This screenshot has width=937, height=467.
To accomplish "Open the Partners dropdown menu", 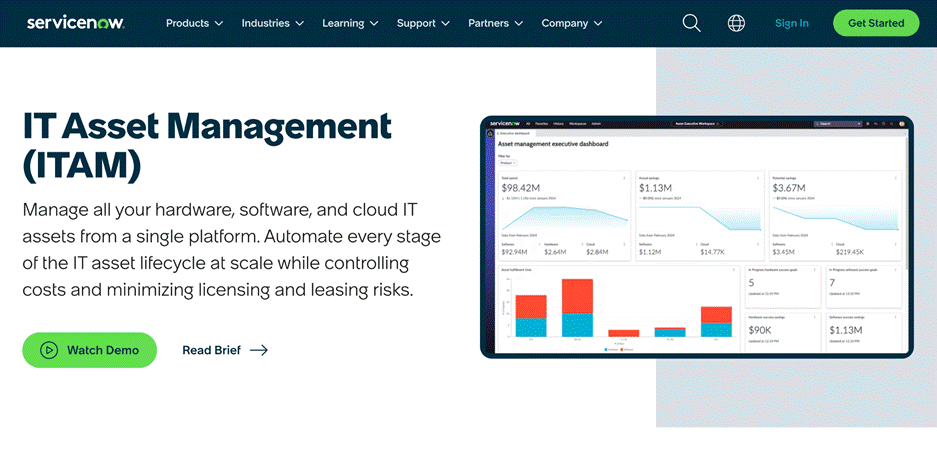I will (x=495, y=23).
